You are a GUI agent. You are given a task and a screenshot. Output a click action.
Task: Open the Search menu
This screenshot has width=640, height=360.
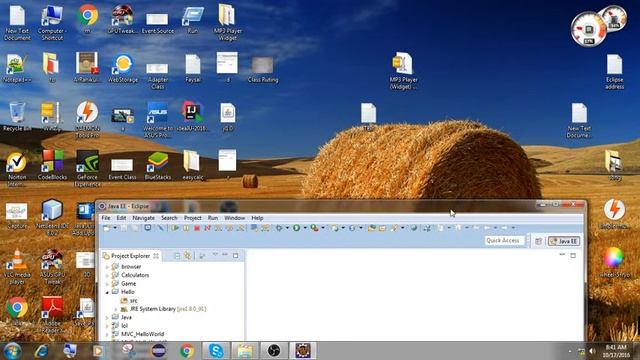coord(169,218)
